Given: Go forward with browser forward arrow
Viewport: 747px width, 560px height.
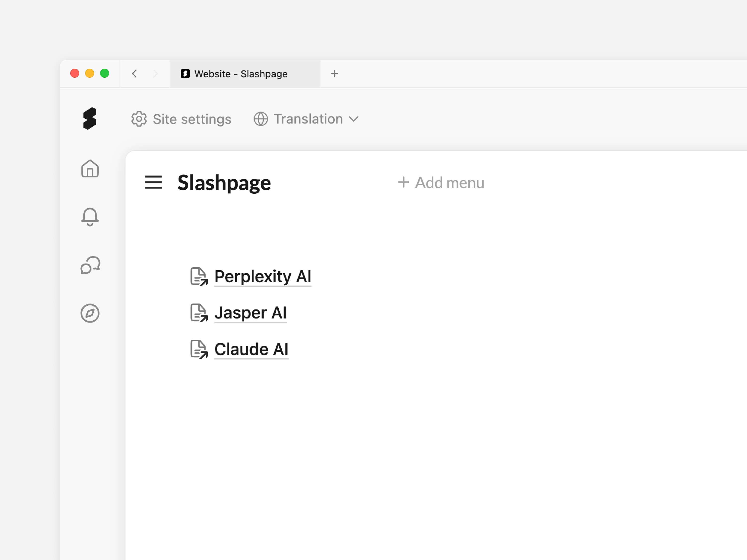Looking at the screenshot, I should (155, 74).
